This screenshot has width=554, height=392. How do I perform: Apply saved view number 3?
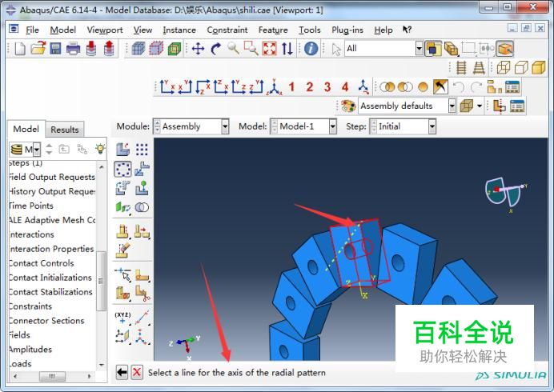pyautogui.click(x=327, y=87)
